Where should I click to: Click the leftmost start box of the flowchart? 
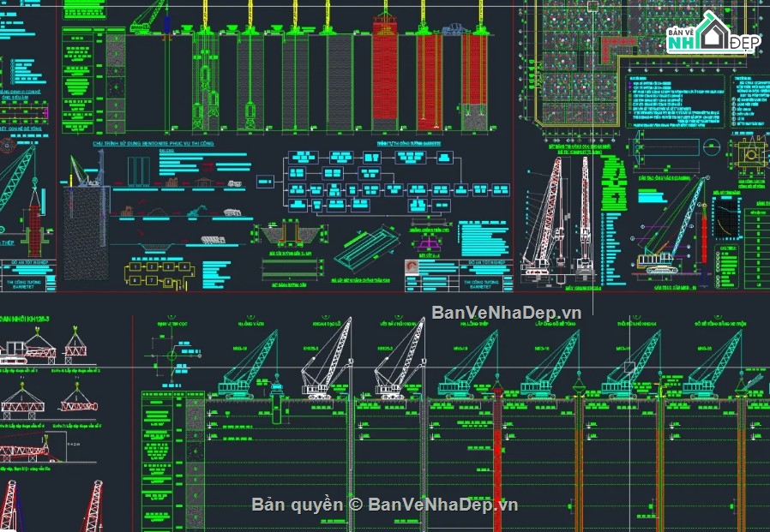(x=265, y=181)
